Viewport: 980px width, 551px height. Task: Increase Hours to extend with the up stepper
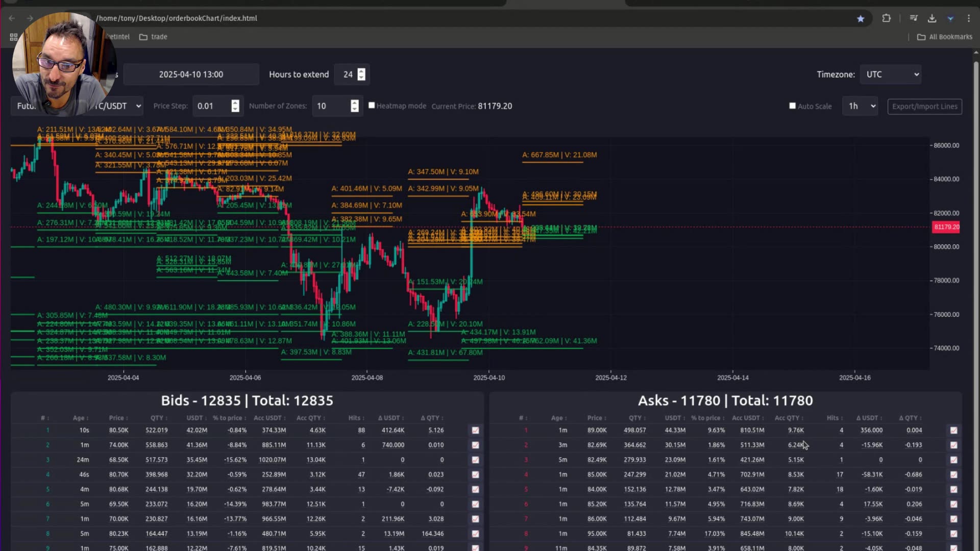361,71
